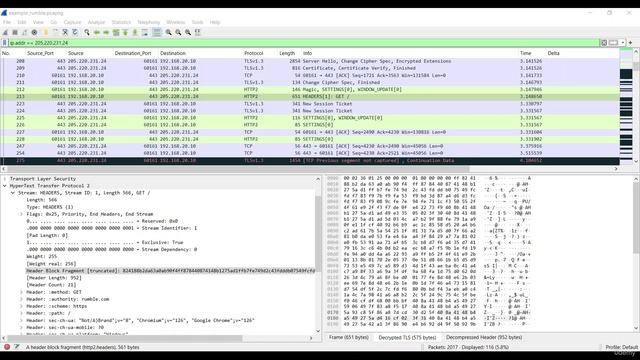Sort by the Delta column header

point(553,53)
